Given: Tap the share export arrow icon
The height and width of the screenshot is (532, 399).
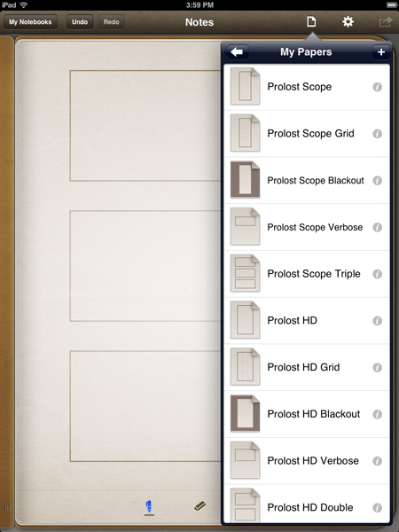Looking at the screenshot, I should [385, 22].
